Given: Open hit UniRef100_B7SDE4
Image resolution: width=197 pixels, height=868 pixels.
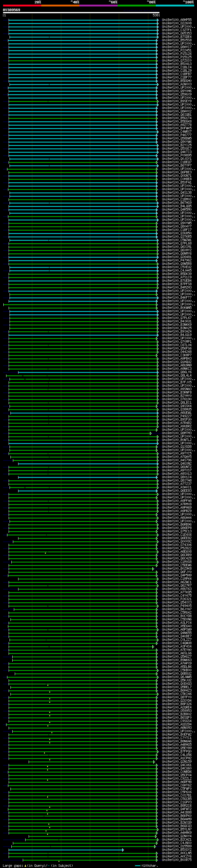Looking at the screenshot, I should (x=177, y=37).
